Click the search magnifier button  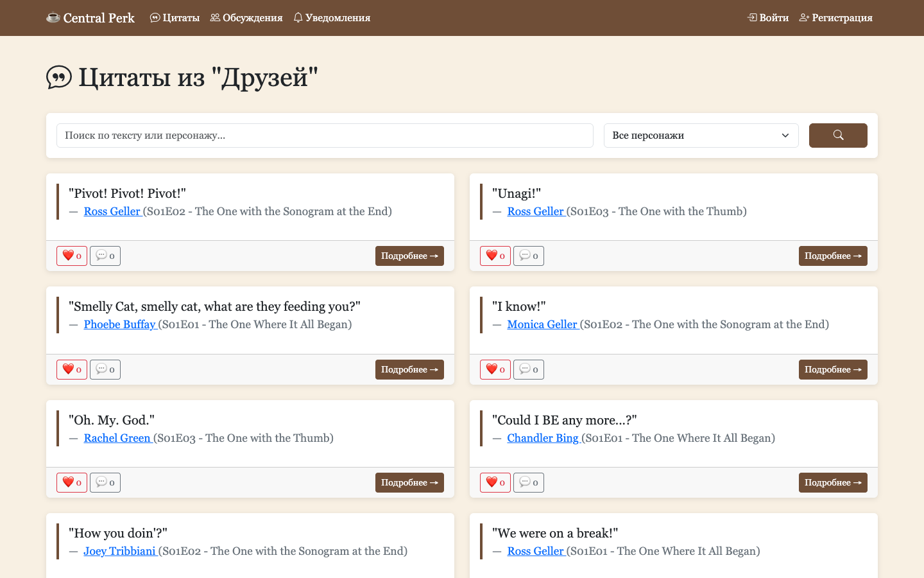tap(838, 136)
